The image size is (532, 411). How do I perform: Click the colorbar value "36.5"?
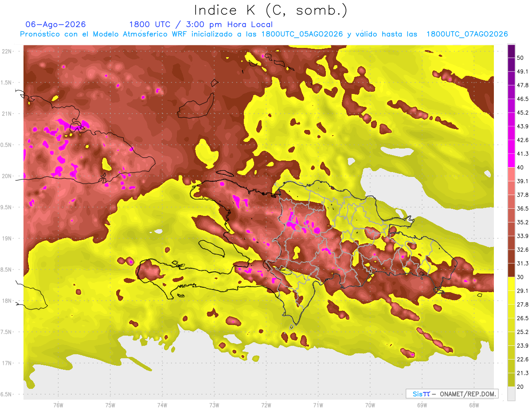click(x=522, y=208)
